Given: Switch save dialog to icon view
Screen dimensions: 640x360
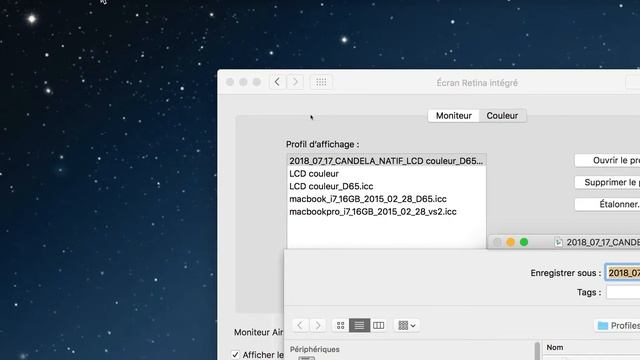Looking at the screenshot, I should tap(340, 325).
